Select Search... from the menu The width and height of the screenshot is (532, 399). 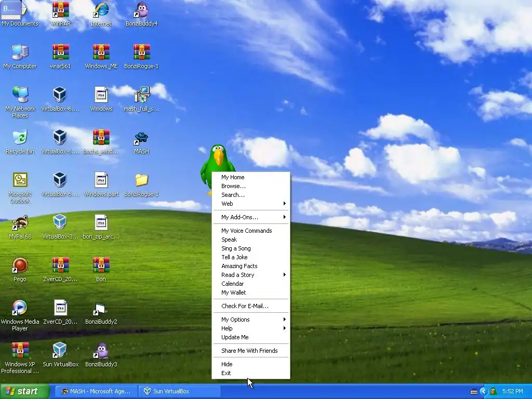coord(251,195)
